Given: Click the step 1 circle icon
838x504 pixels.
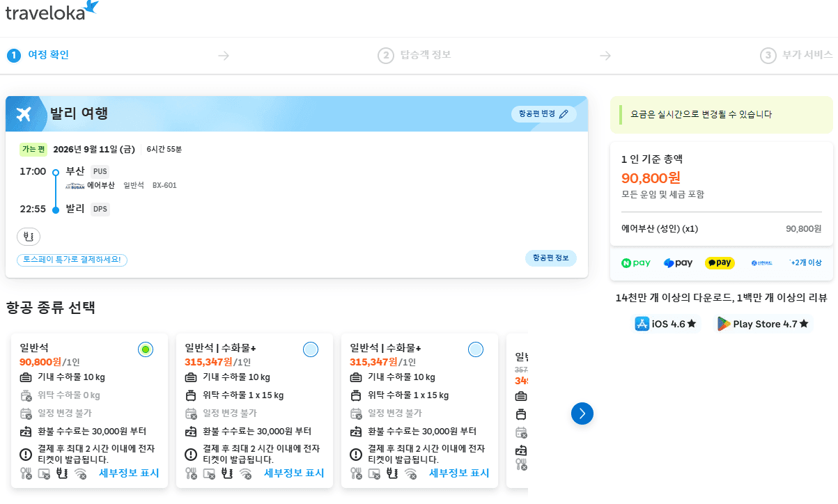Looking at the screenshot, I should [x=14, y=56].
